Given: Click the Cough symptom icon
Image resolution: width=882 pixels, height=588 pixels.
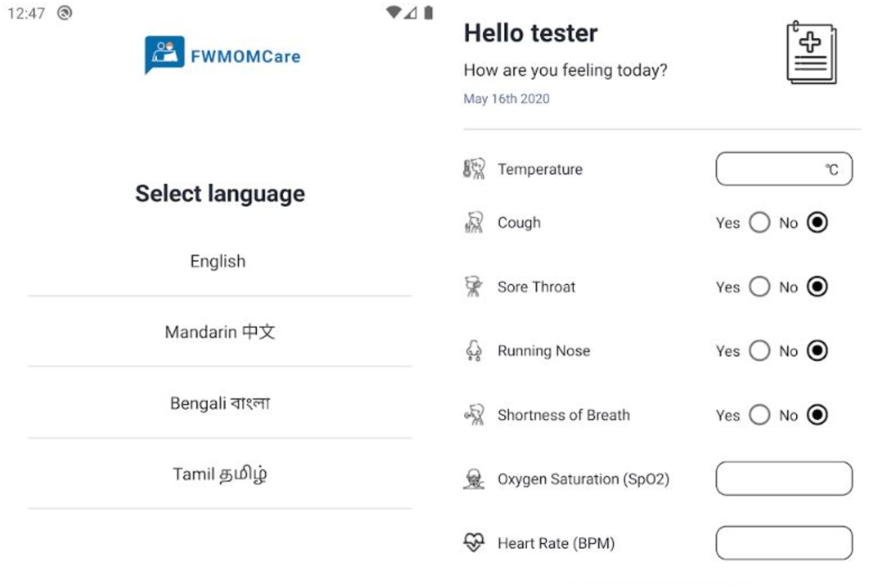Looking at the screenshot, I should (x=474, y=222).
